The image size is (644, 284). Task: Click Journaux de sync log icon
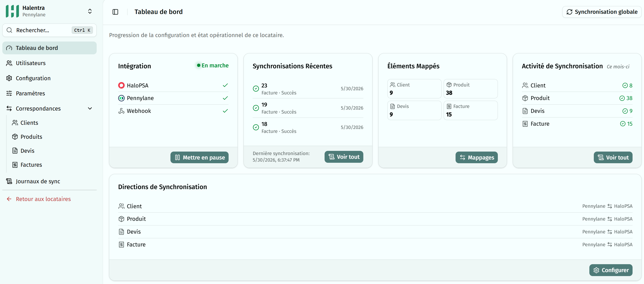click(9, 181)
